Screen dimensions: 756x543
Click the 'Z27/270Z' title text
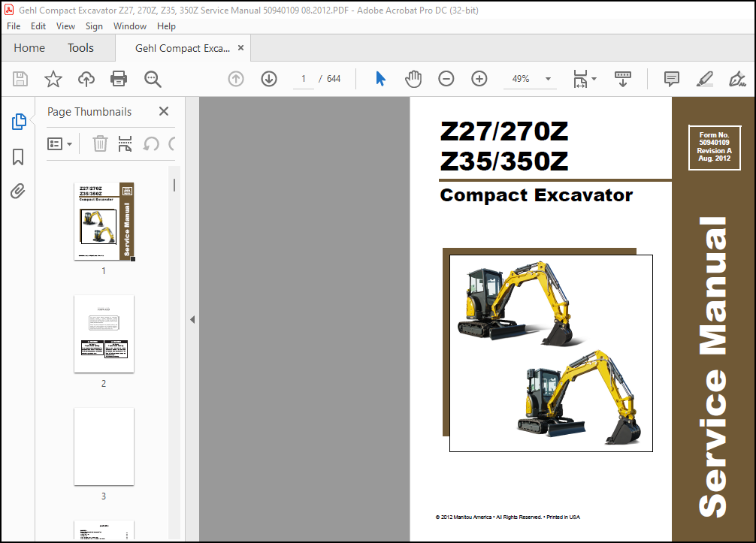504,131
